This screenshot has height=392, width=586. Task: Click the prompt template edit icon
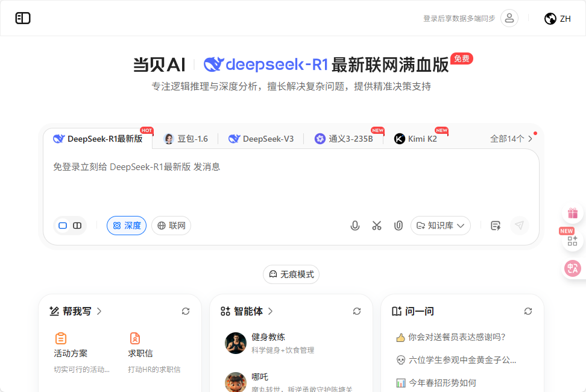pyautogui.click(x=496, y=226)
